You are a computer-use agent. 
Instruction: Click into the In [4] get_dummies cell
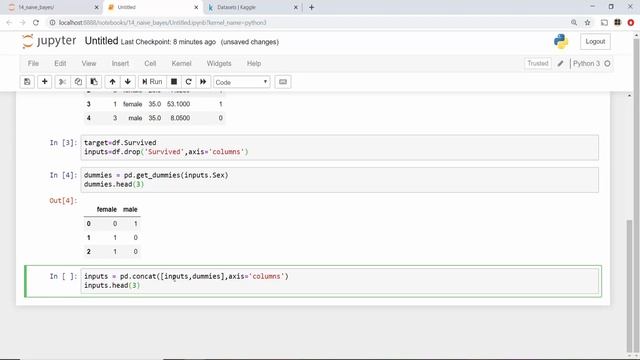click(340, 180)
